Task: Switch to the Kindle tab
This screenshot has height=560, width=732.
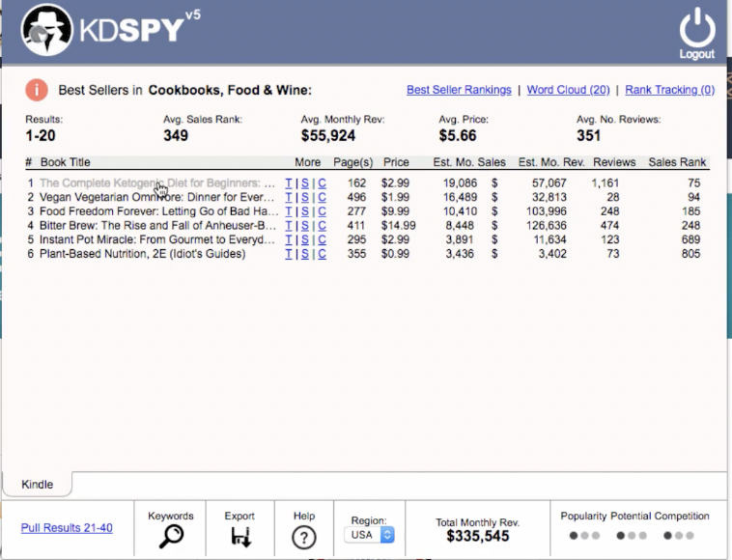Action: [x=38, y=484]
